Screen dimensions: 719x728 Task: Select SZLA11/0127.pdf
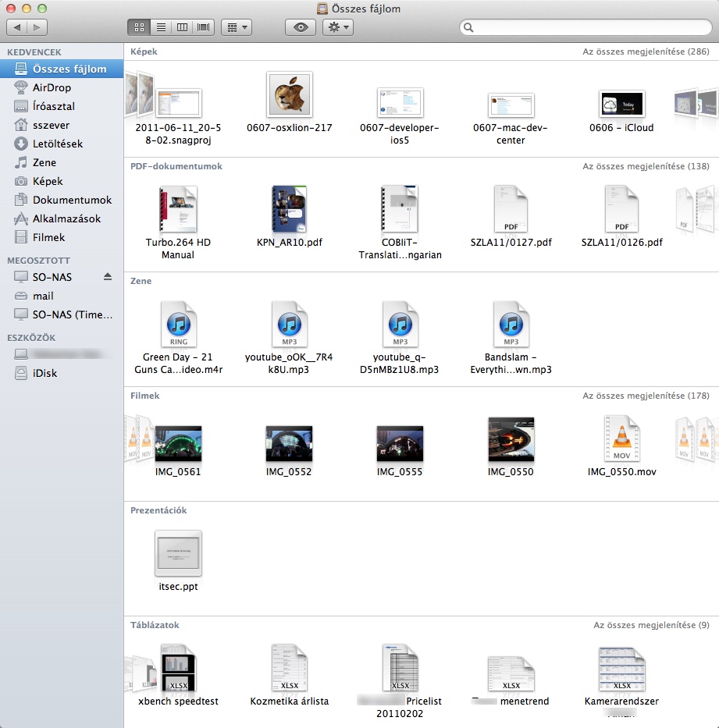(x=511, y=209)
